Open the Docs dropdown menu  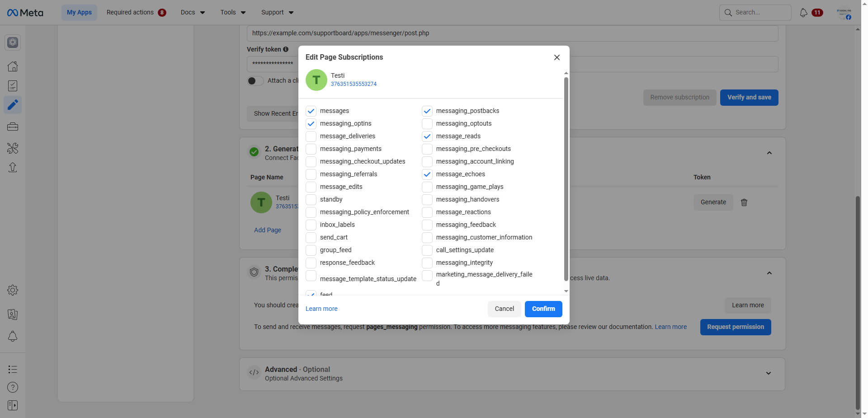193,13
